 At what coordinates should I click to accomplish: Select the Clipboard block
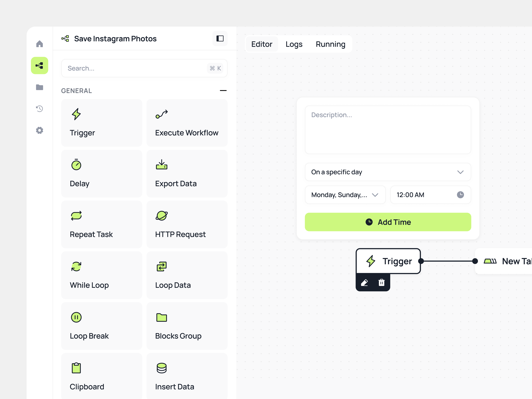click(x=101, y=377)
